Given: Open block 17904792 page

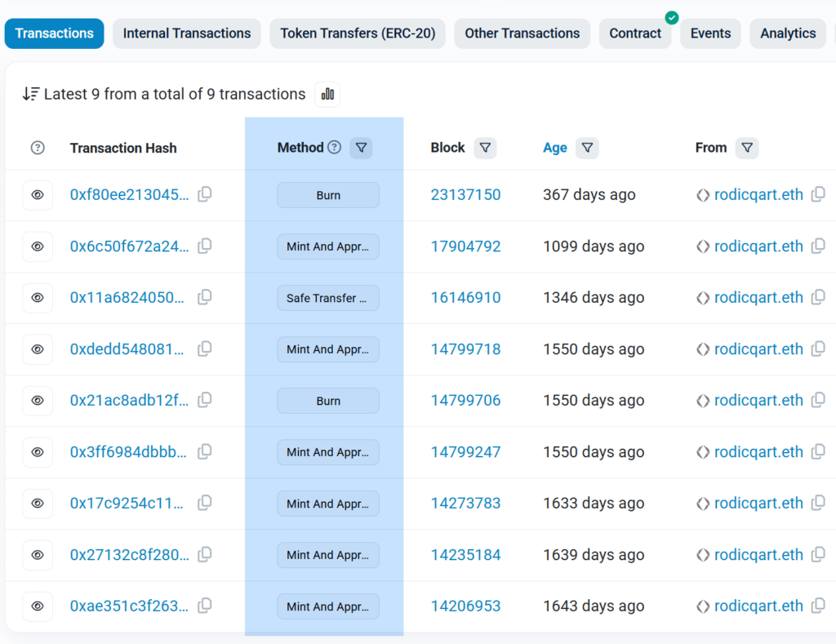Looking at the screenshot, I should (465, 246).
